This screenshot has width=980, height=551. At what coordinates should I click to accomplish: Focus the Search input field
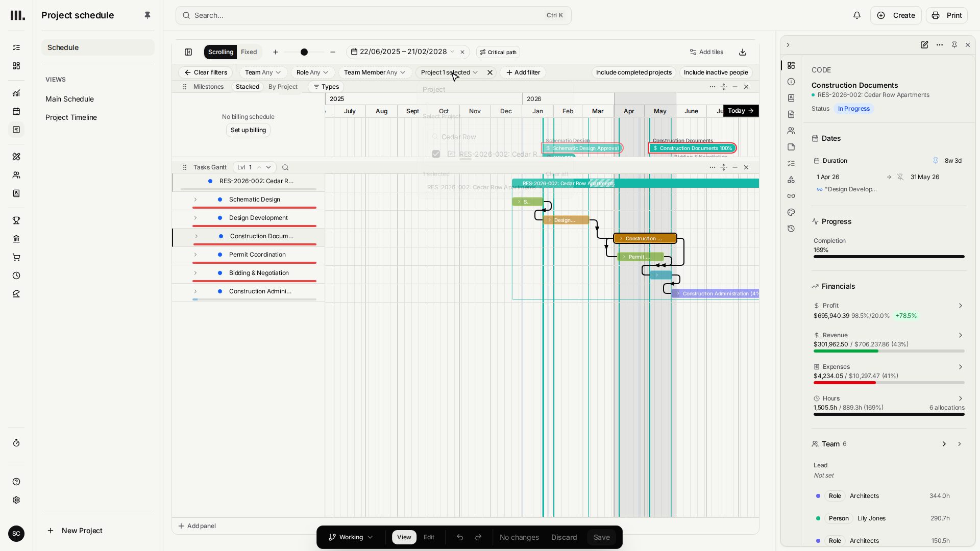(374, 15)
